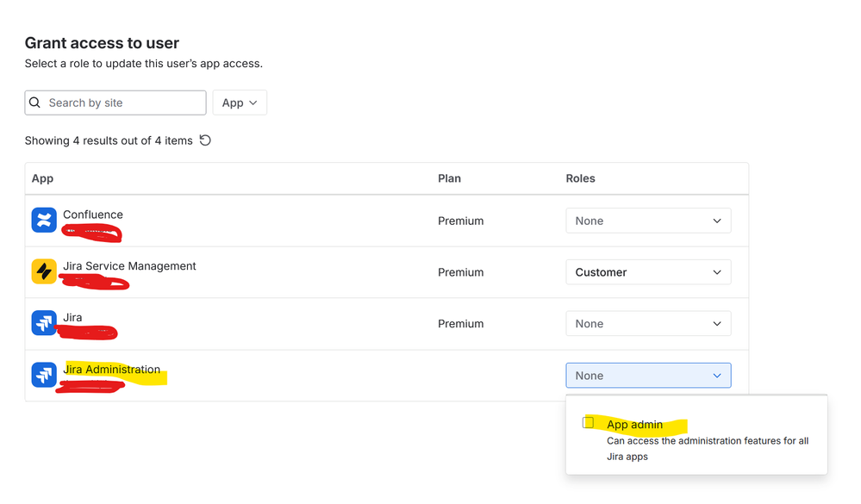Select the App admin option label
Screen dimensions: 861x504
click(635, 425)
